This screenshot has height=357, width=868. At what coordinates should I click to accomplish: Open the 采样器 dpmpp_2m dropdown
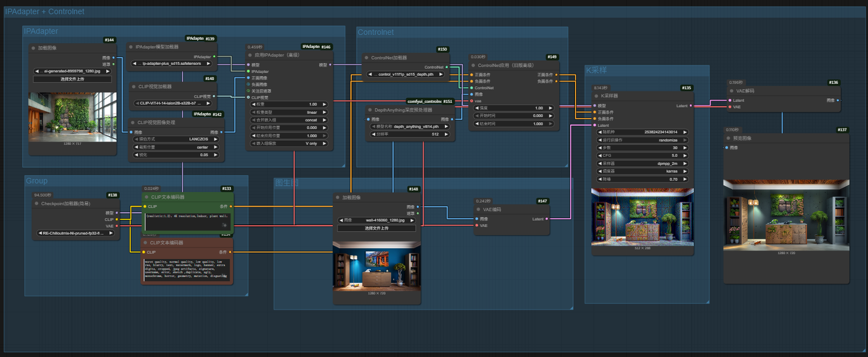coord(644,163)
